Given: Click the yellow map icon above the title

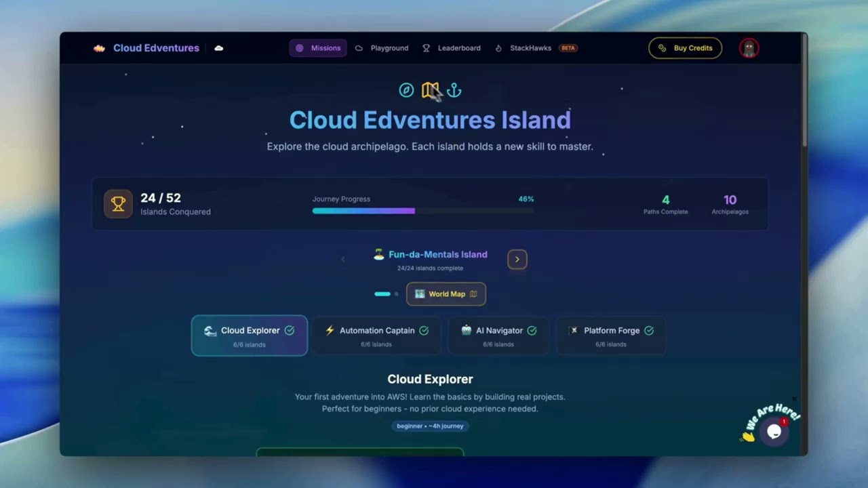Looking at the screenshot, I should [430, 90].
